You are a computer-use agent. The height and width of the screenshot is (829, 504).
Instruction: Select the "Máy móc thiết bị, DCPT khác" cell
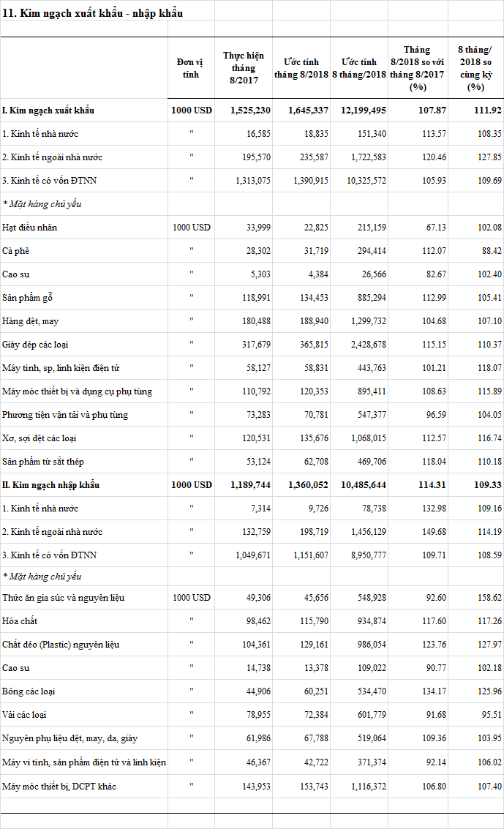(59, 787)
